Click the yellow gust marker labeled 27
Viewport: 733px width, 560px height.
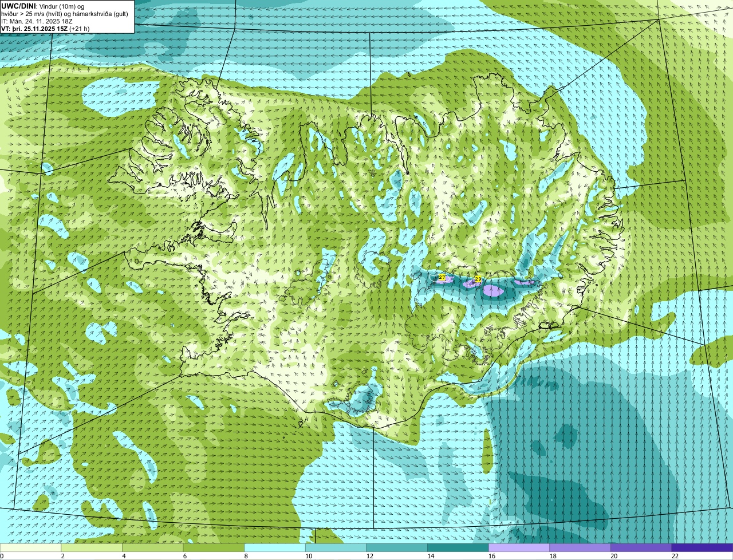coord(442,277)
